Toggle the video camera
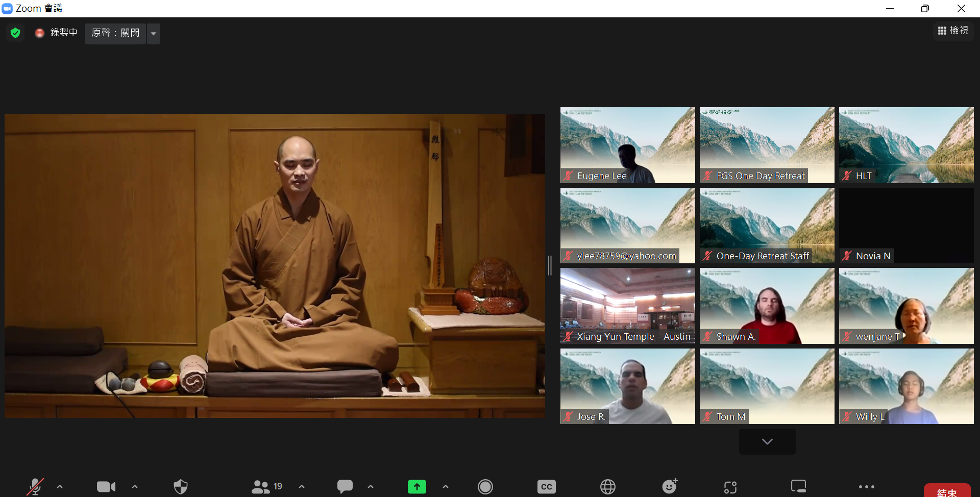 click(106, 487)
